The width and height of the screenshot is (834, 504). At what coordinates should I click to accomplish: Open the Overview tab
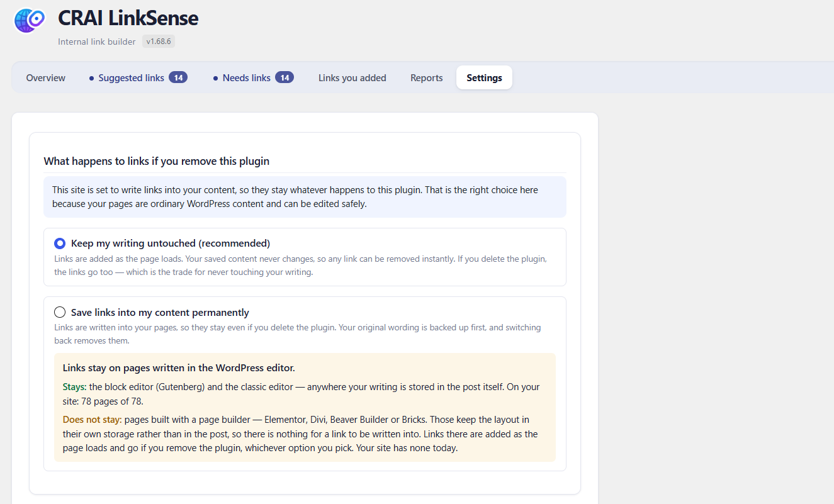click(46, 78)
